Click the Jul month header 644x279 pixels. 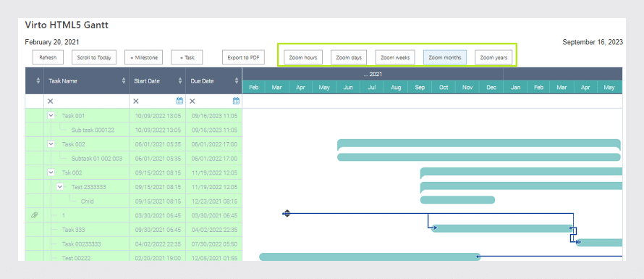pos(372,87)
